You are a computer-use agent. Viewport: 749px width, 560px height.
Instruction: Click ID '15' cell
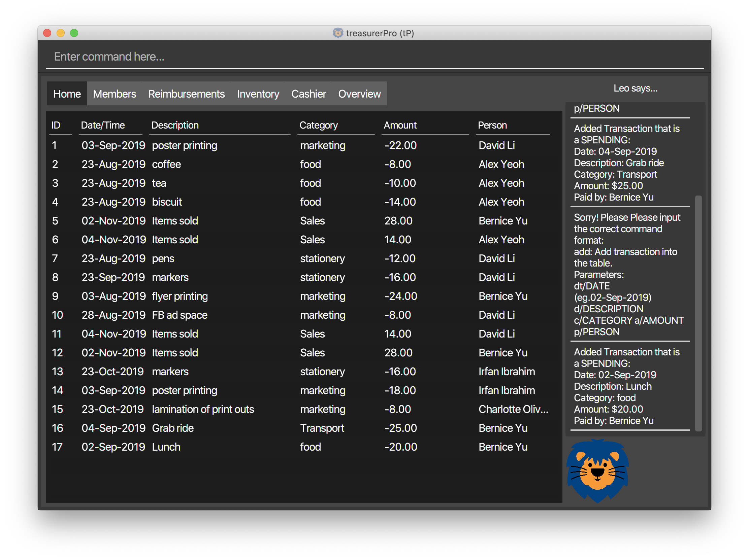pyautogui.click(x=57, y=410)
